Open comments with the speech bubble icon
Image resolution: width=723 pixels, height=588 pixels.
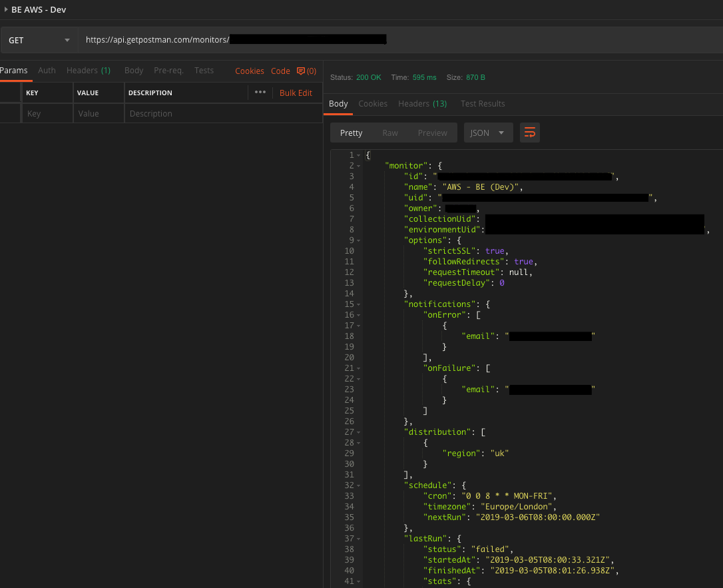(x=306, y=71)
